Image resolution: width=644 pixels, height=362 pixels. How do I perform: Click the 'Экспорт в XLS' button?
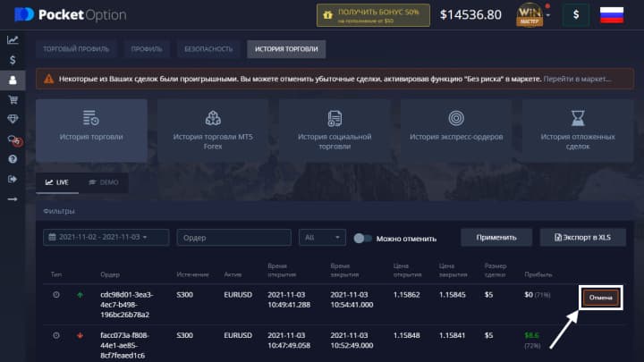[589, 238]
